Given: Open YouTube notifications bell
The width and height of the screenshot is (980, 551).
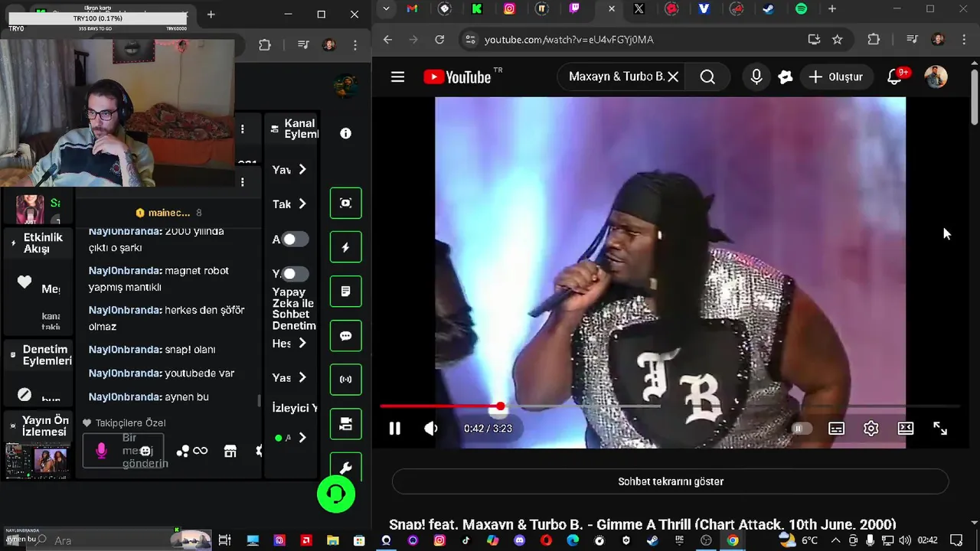Looking at the screenshot, I should [894, 77].
